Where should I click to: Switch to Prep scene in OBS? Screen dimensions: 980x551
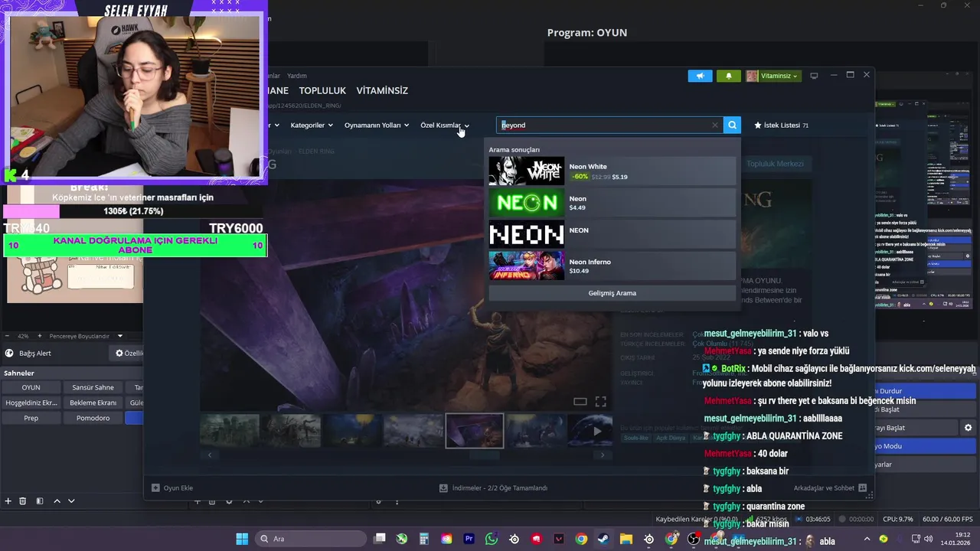point(31,418)
